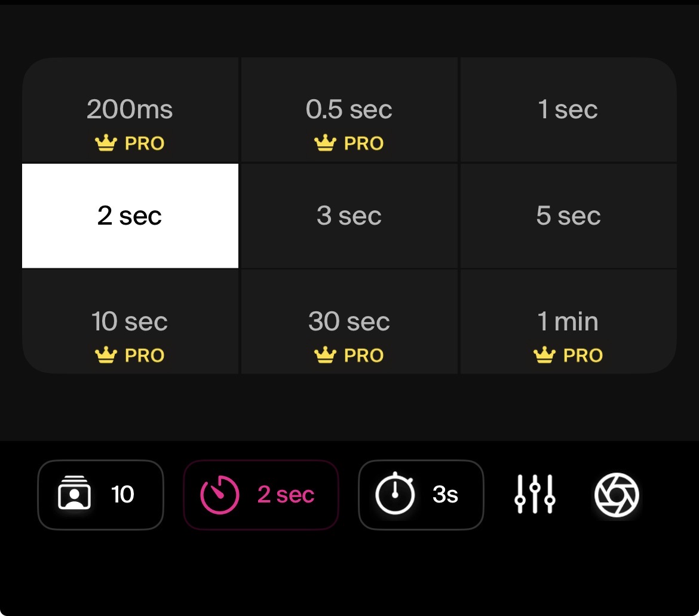Click the crown on the 200ms PRO badge

click(x=106, y=142)
